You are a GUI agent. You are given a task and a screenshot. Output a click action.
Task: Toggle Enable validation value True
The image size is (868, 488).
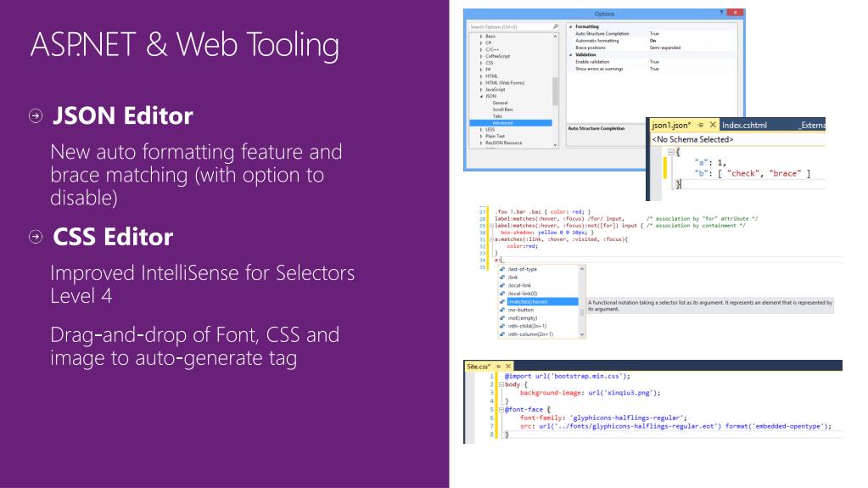click(654, 62)
